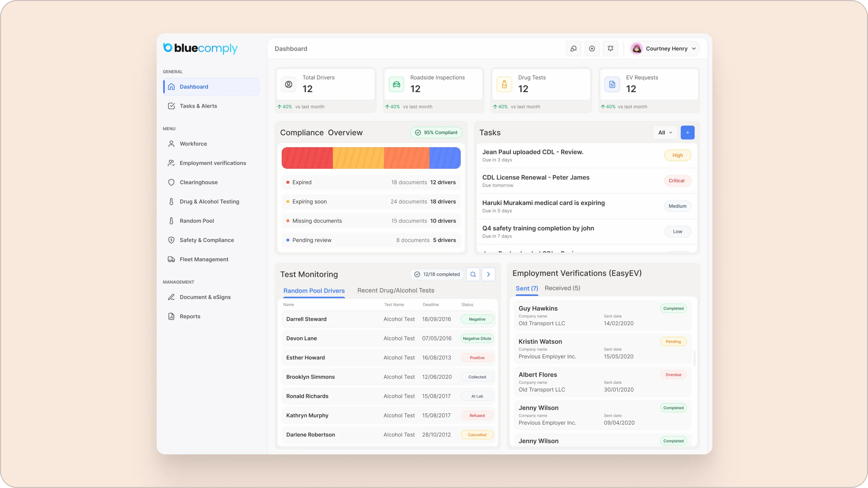Click the Roadside Inspections car icon
The image size is (868, 488).
click(x=396, y=84)
